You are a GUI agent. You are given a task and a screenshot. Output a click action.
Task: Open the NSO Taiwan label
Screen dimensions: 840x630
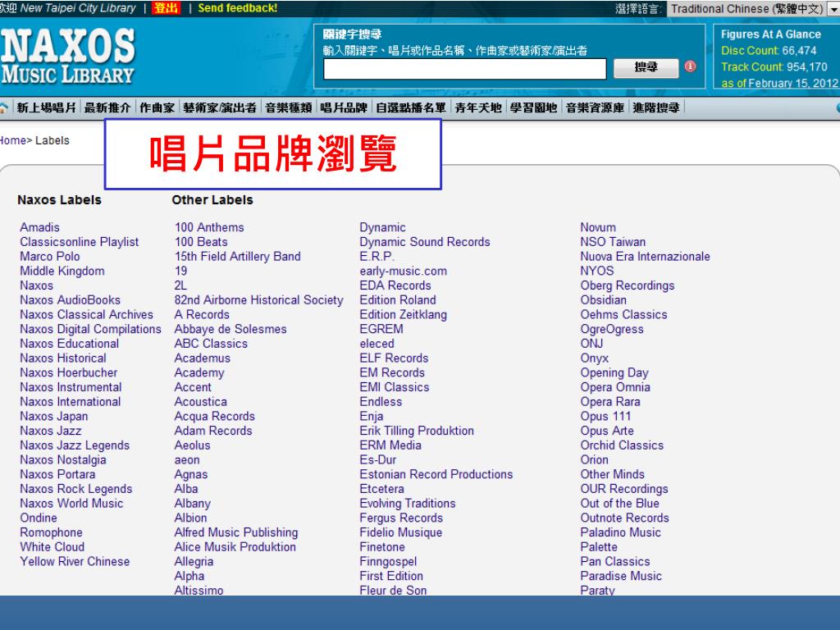click(x=613, y=242)
